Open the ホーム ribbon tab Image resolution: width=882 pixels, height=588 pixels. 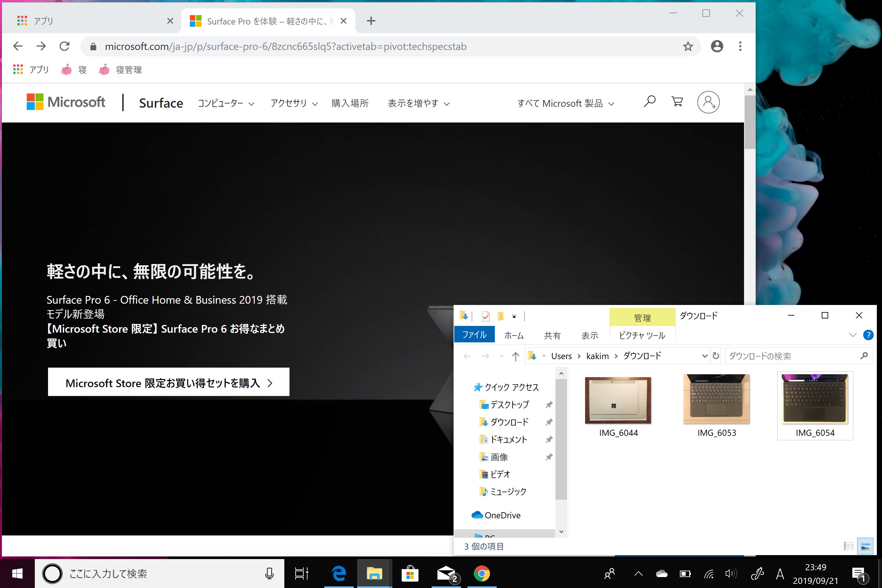pos(514,335)
